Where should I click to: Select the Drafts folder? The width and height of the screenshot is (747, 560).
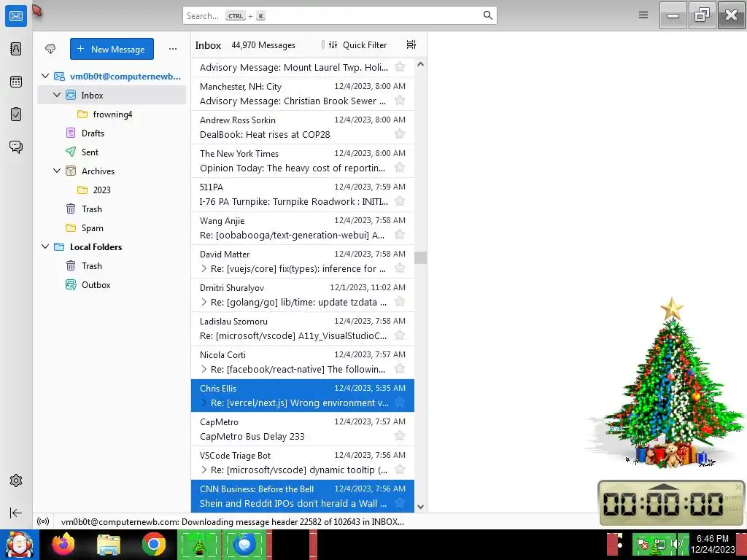(x=112, y=133)
